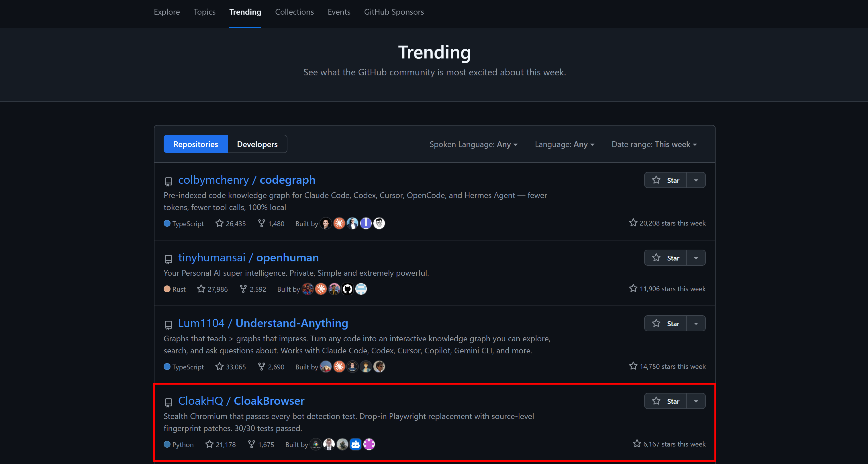Open first contributor avatar of openhuman
The image size is (868, 464).
click(308, 289)
